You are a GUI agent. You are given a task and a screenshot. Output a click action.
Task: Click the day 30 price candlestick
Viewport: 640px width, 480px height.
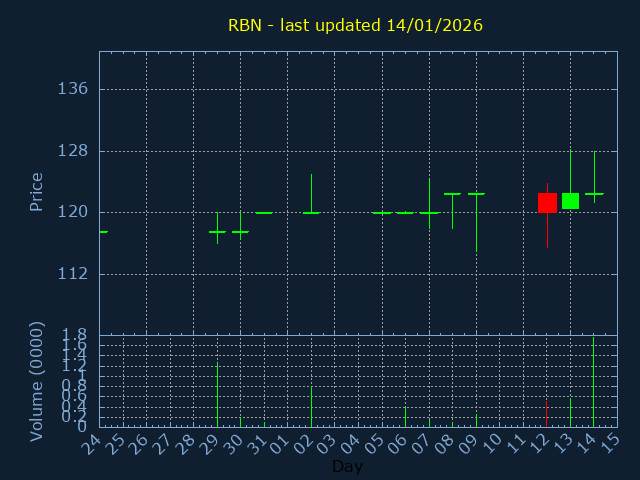tap(240, 231)
